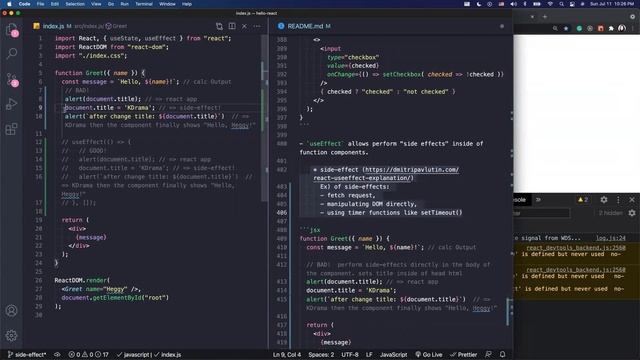
Task: Click the console Filter input field
Action: coord(542,213)
